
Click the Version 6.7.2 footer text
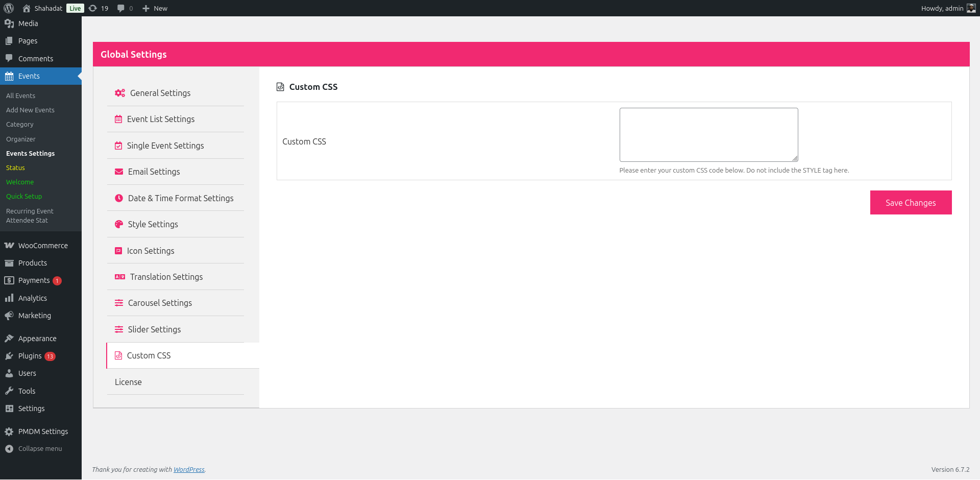coord(950,470)
